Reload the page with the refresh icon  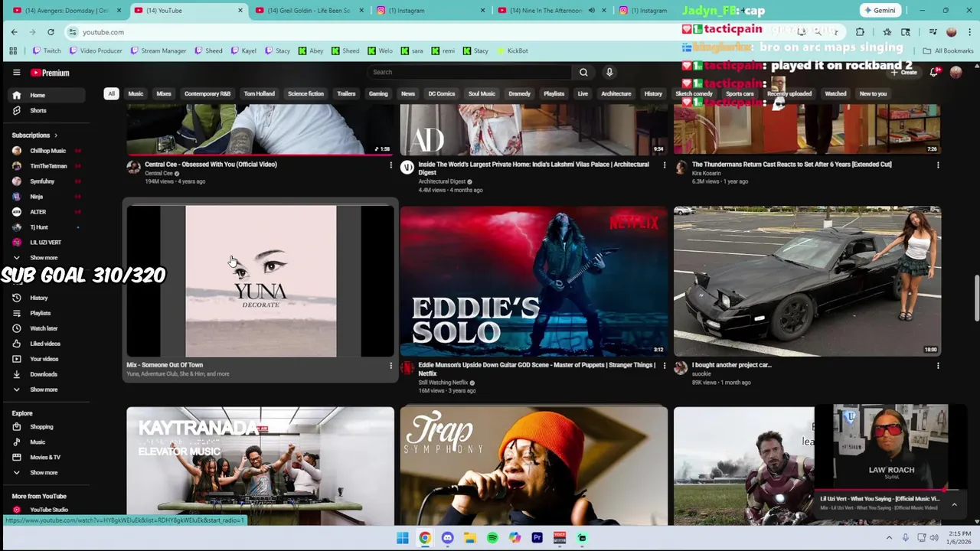click(51, 32)
